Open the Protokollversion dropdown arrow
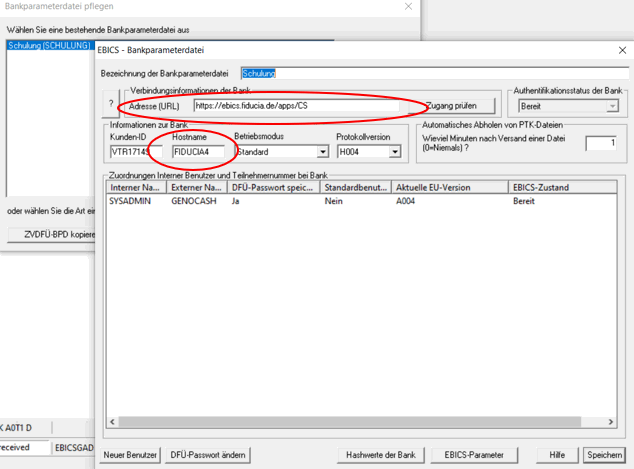The image size is (634, 469). click(395, 152)
